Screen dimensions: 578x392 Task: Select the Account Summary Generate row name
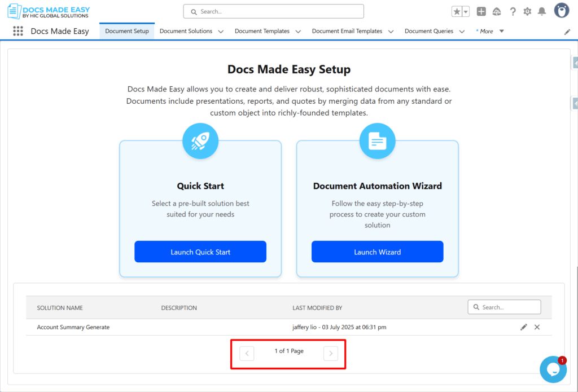pyautogui.click(x=73, y=327)
